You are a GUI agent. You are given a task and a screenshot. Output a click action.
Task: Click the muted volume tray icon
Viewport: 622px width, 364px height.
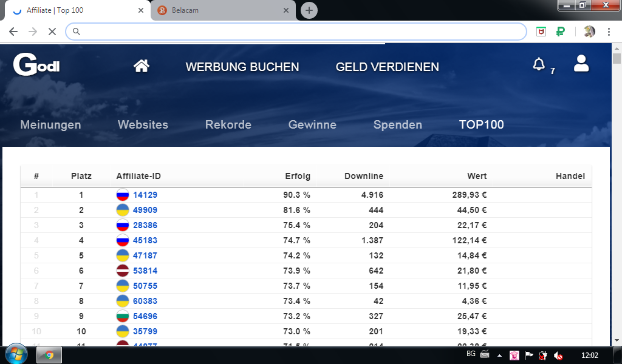point(558,356)
